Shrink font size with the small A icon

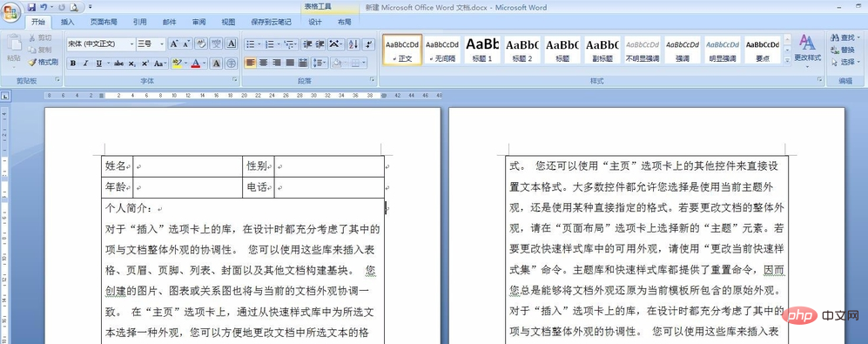coord(186,44)
